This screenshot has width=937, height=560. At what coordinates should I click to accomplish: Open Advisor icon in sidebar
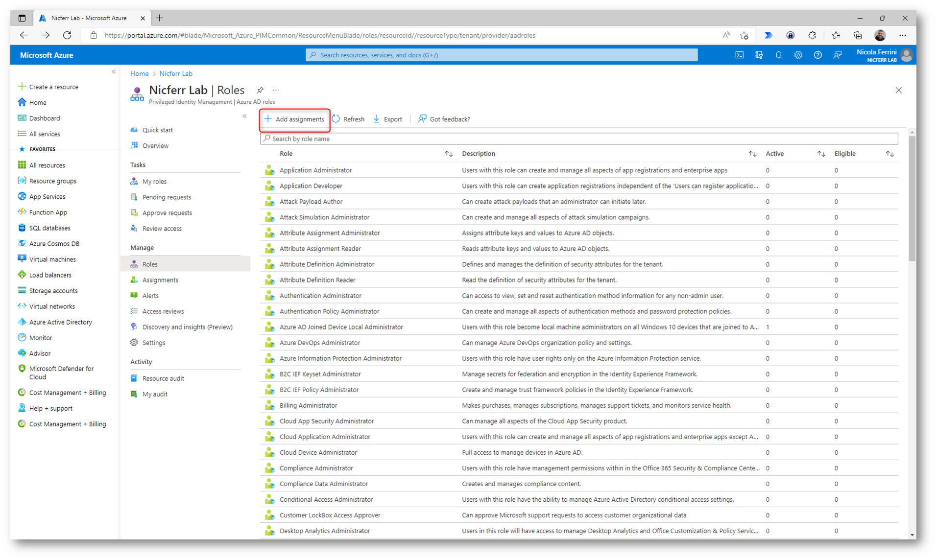coord(22,353)
